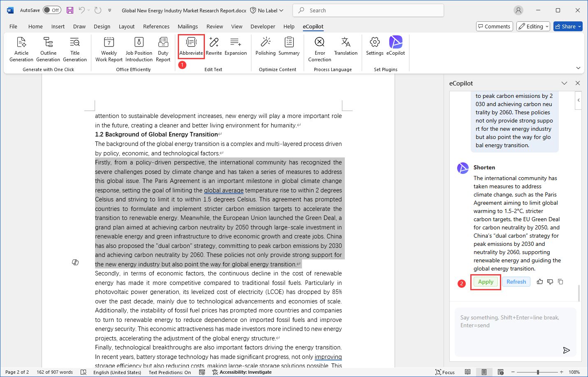This screenshot has width=588, height=377.
Task: Send message with the paper plane icon
Action: pyautogui.click(x=566, y=350)
